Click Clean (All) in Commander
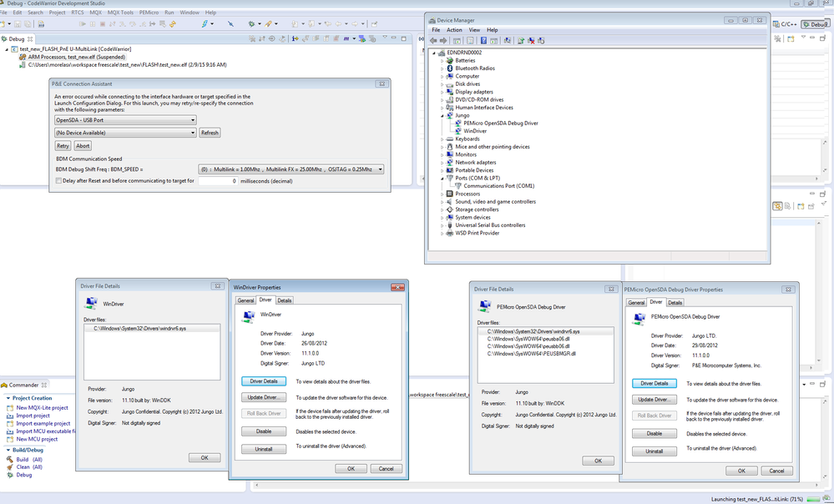This screenshot has height=504, width=834. point(29,466)
